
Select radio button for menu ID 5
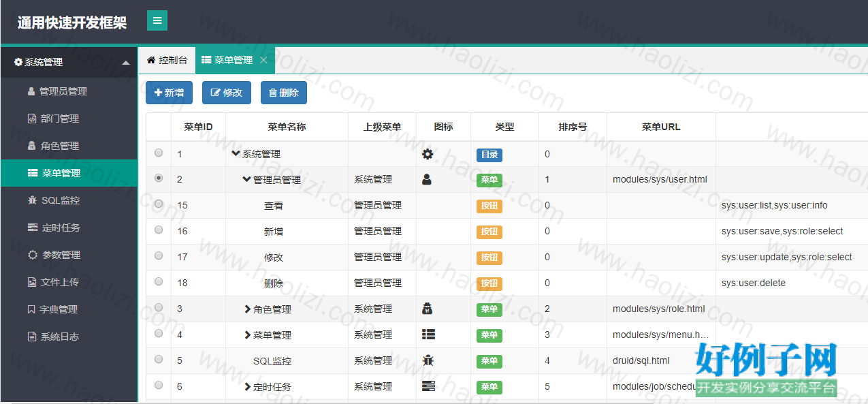[x=159, y=359]
